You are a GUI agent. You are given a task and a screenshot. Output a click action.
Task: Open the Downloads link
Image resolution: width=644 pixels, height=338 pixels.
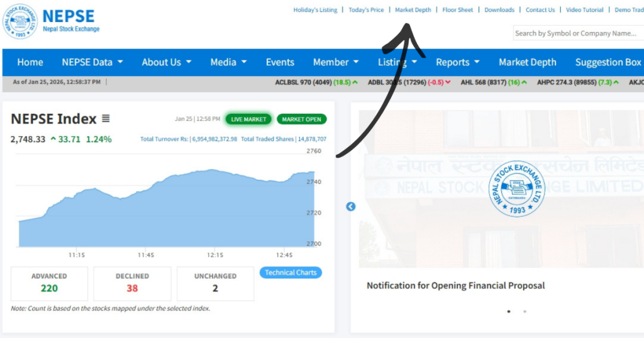(499, 10)
